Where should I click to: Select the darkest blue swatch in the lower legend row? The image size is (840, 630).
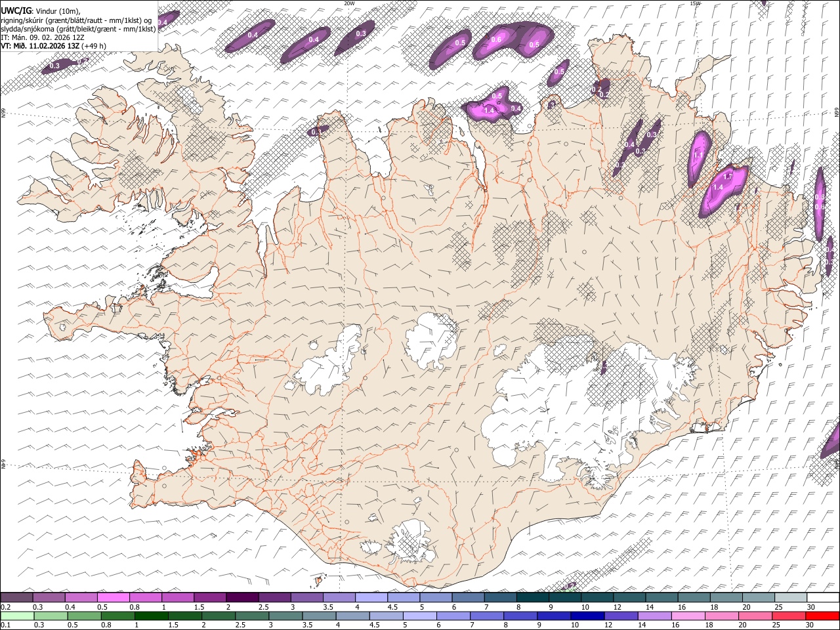tap(586, 616)
